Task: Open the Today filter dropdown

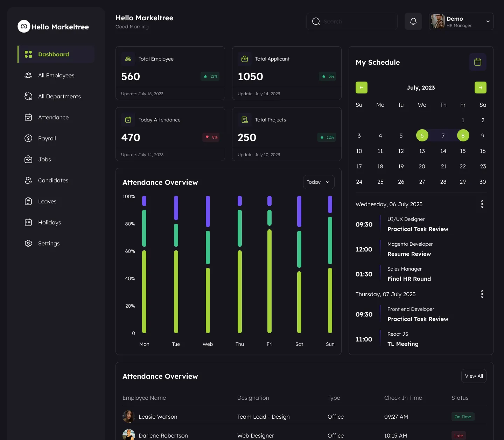Action: (318, 182)
